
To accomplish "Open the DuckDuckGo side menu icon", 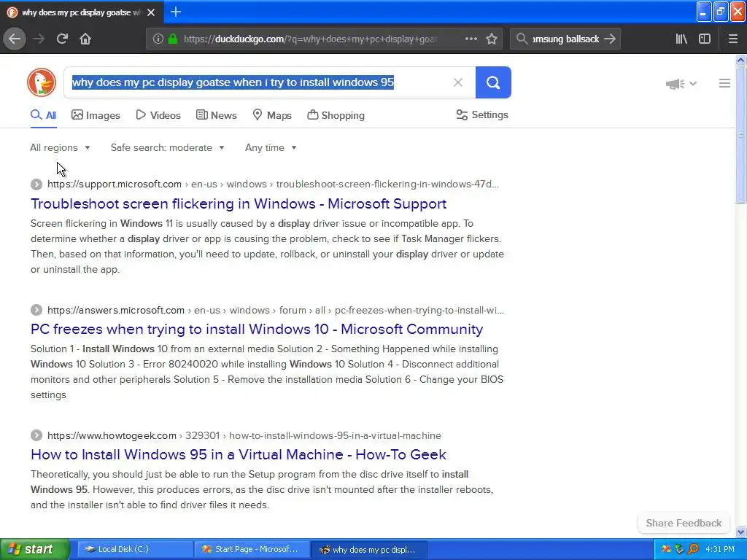I will (x=724, y=83).
